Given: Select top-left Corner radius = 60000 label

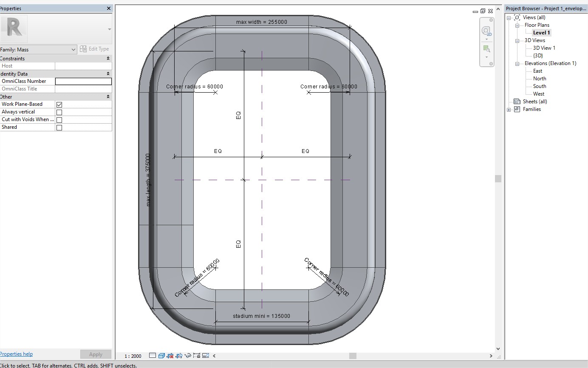Looking at the screenshot, I should [x=195, y=87].
